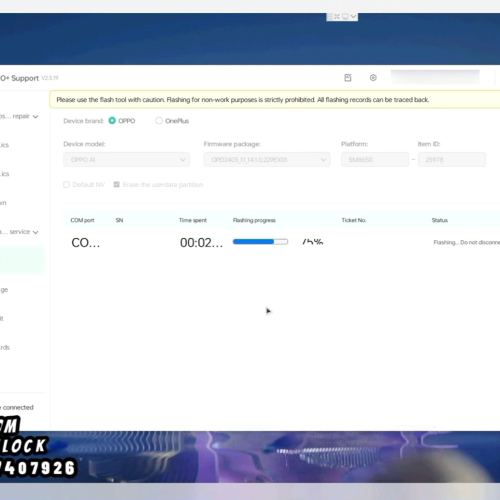Open the settings gear icon in header
Screen dimensions: 500x500
click(373, 78)
